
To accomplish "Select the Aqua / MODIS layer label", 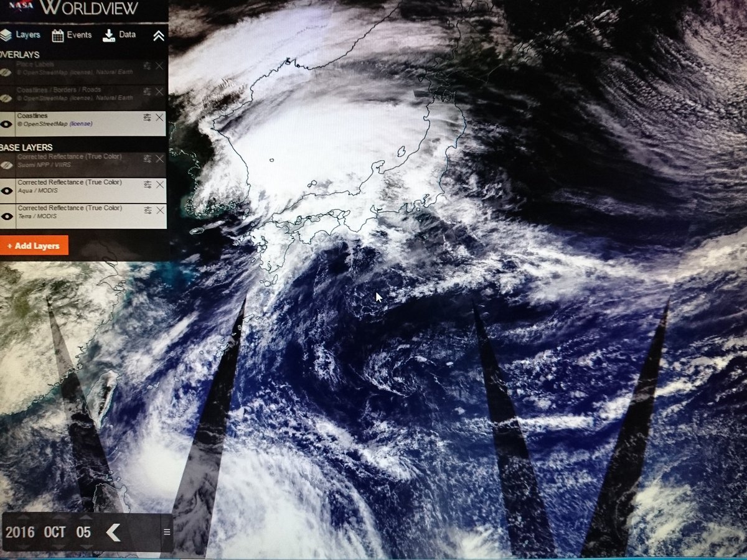I will 37,192.
